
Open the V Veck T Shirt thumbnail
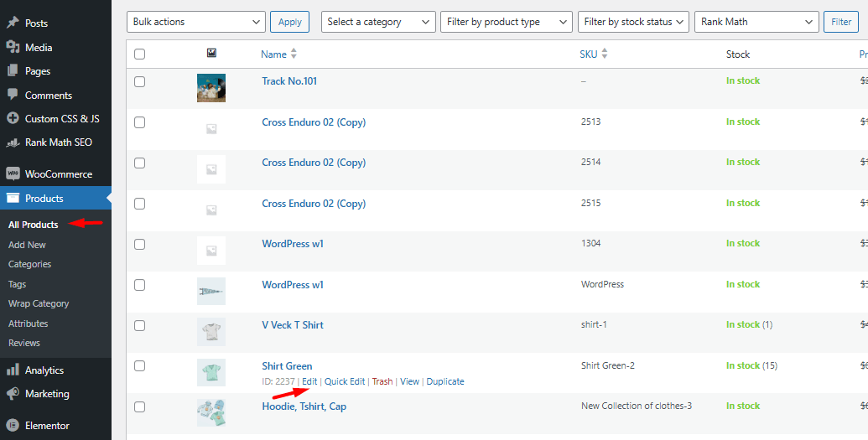[211, 332]
